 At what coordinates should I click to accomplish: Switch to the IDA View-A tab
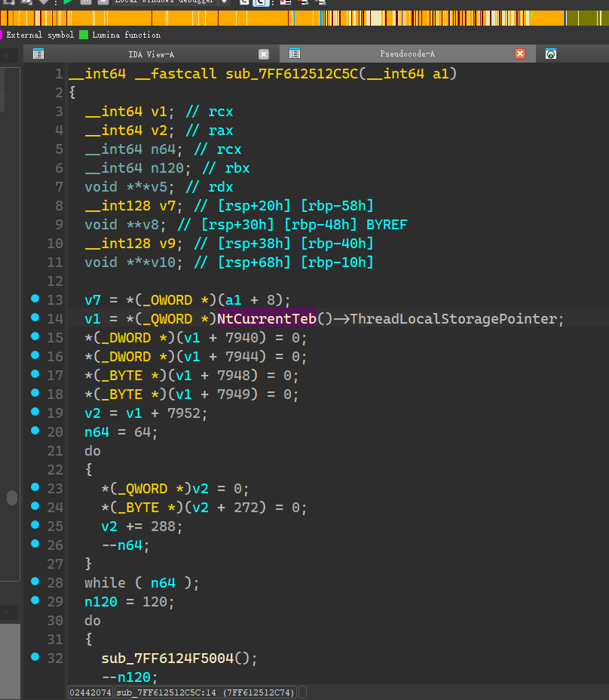pyautogui.click(x=151, y=54)
